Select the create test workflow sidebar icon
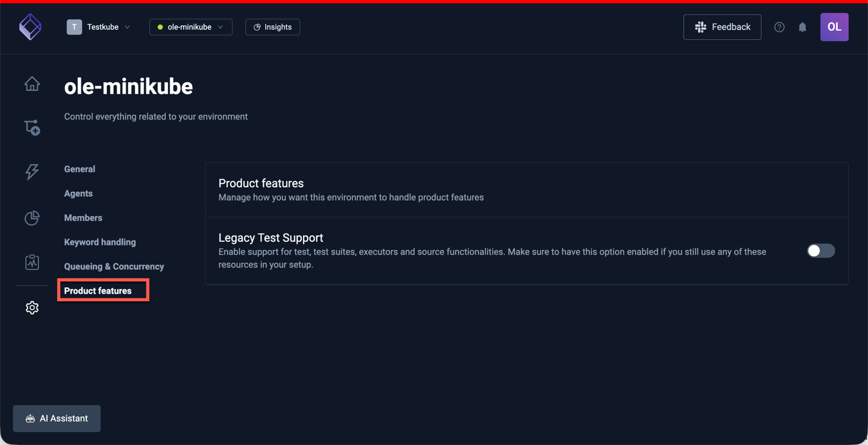The width and height of the screenshot is (868, 445). point(31,127)
